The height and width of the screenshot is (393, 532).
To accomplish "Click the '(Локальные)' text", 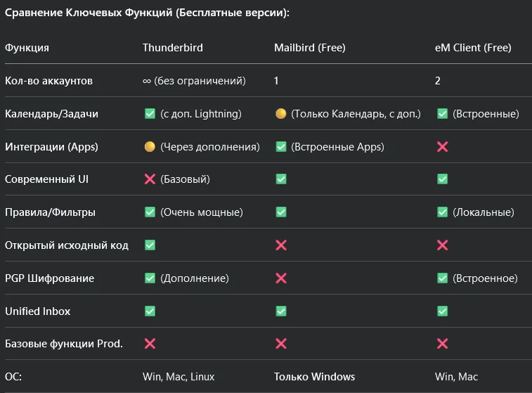I will pos(483,212).
